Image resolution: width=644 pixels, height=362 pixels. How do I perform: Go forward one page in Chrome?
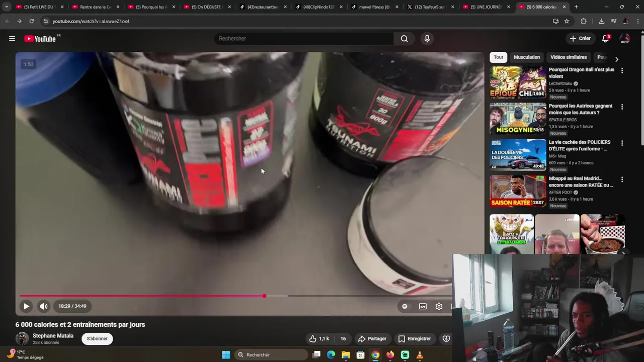click(x=19, y=21)
